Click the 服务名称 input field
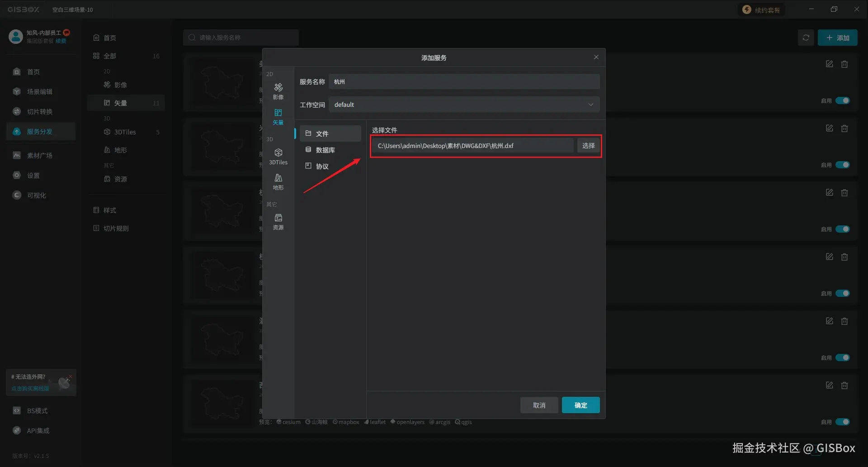 (x=464, y=81)
